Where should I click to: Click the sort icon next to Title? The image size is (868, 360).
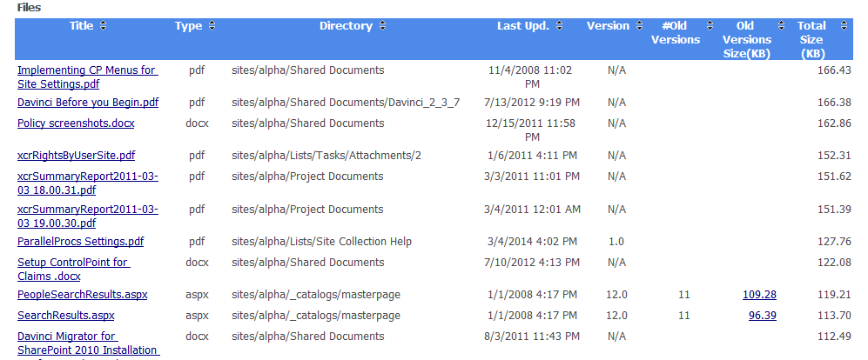[104, 26]
